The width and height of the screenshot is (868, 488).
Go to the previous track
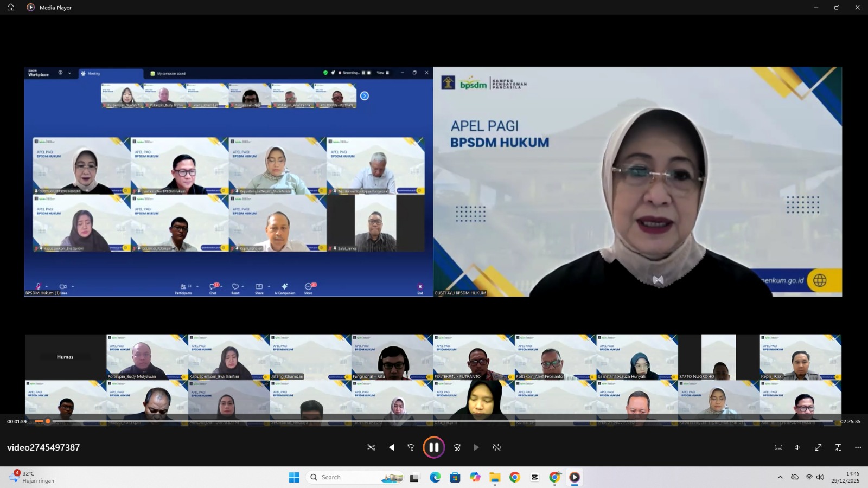[x=391, y=447]
